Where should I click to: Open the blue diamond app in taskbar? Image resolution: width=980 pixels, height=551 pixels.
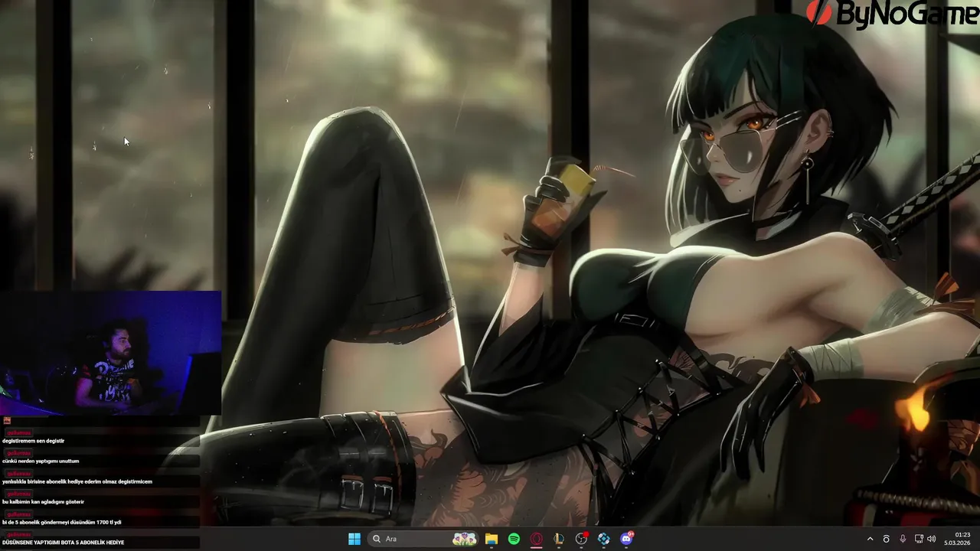pyautogui.click(x=603, y=539)
